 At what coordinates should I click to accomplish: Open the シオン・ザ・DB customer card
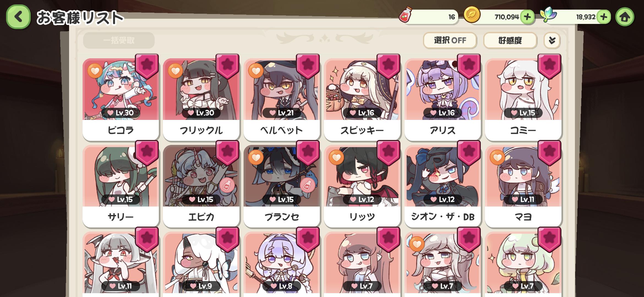(443, 186)
